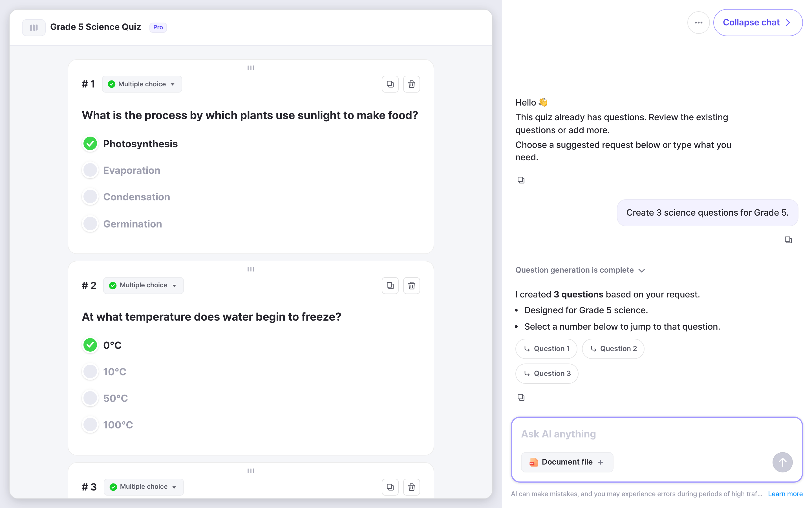The image size is (812, 508).
Task: Select Condensation as the answer
Action: 90,197
